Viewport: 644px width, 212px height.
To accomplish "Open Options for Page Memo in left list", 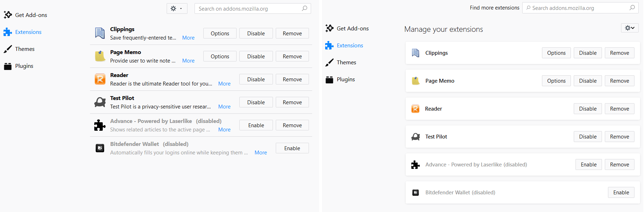I will click(220, 56).
